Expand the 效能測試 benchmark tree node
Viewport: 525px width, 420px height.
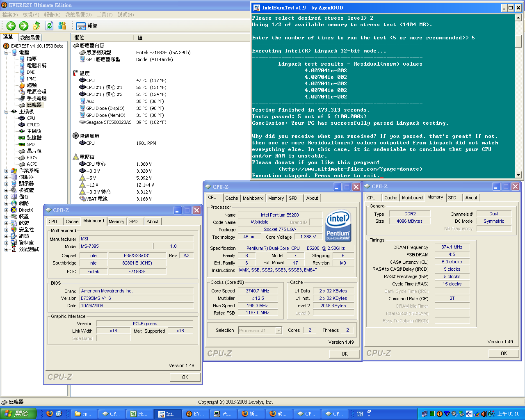[x=6, y=249]
